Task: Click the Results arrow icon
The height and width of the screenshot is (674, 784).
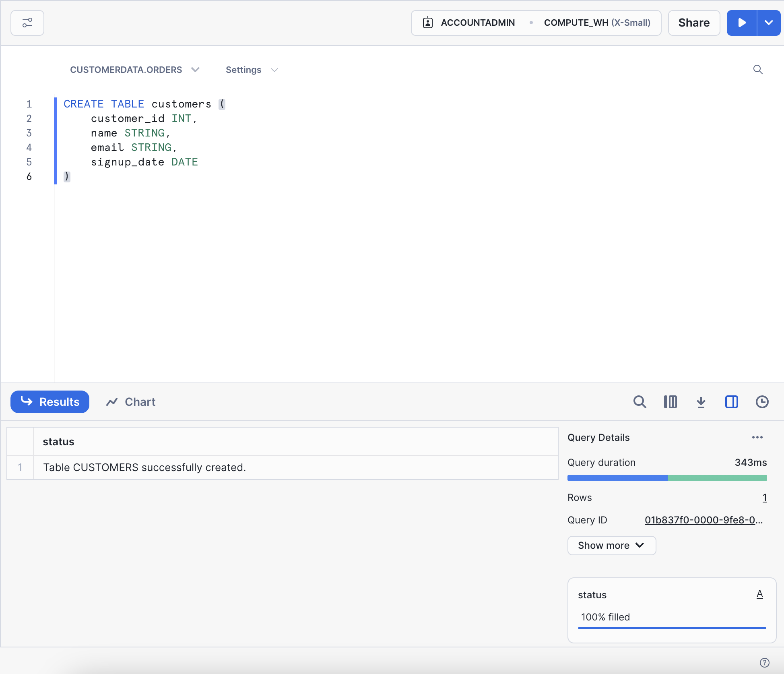Action: click(27, 401)
